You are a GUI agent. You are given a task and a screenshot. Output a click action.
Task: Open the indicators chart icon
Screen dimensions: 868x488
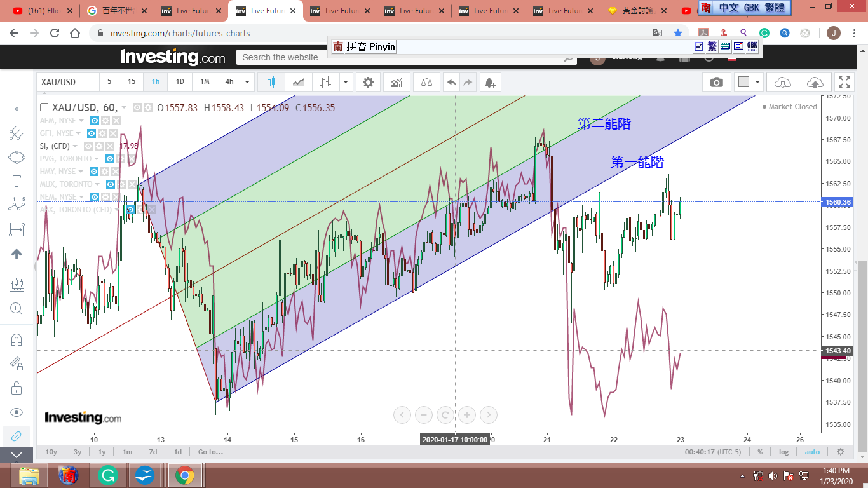coord(397,82)
